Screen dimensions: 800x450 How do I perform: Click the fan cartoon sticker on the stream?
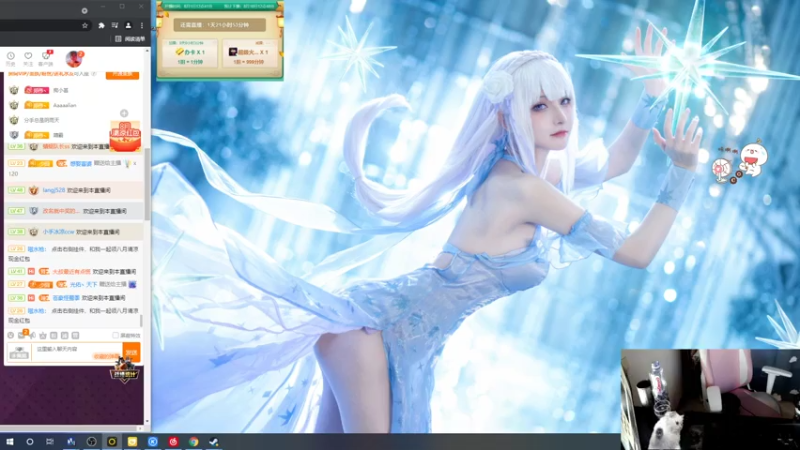(739, 163)
